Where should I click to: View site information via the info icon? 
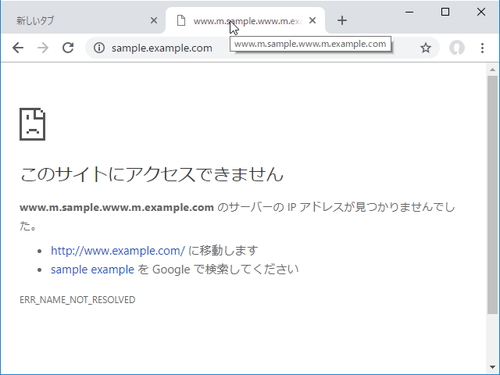[x=99, y=48]
